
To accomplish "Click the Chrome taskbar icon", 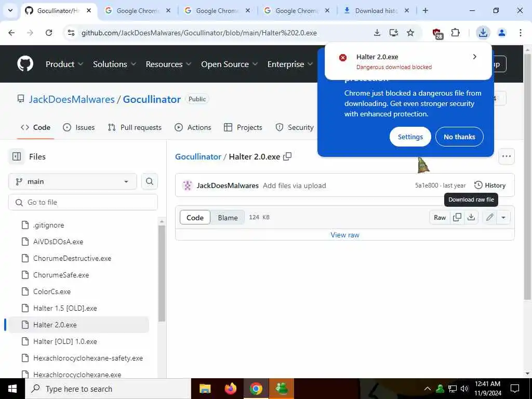I will click(x=256, y=389).
